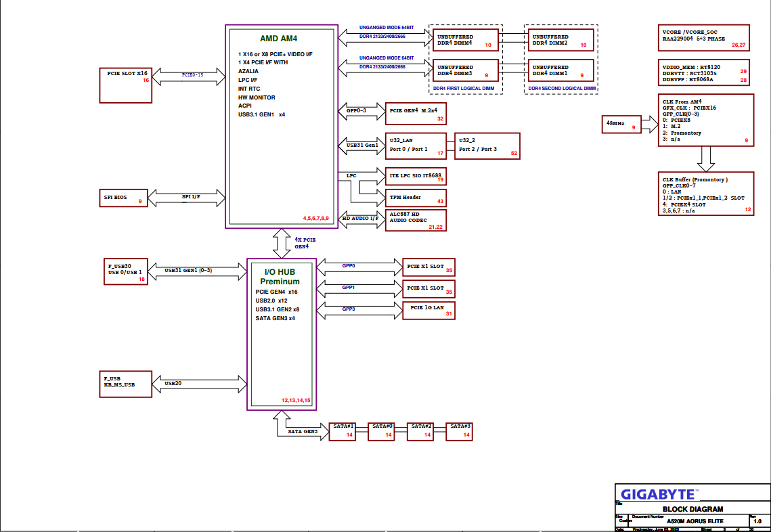The width and height of the screenshot is (771, 532).
Task: Click the USB3.1 GEN1 x4 line
Action: coord(261,114)
